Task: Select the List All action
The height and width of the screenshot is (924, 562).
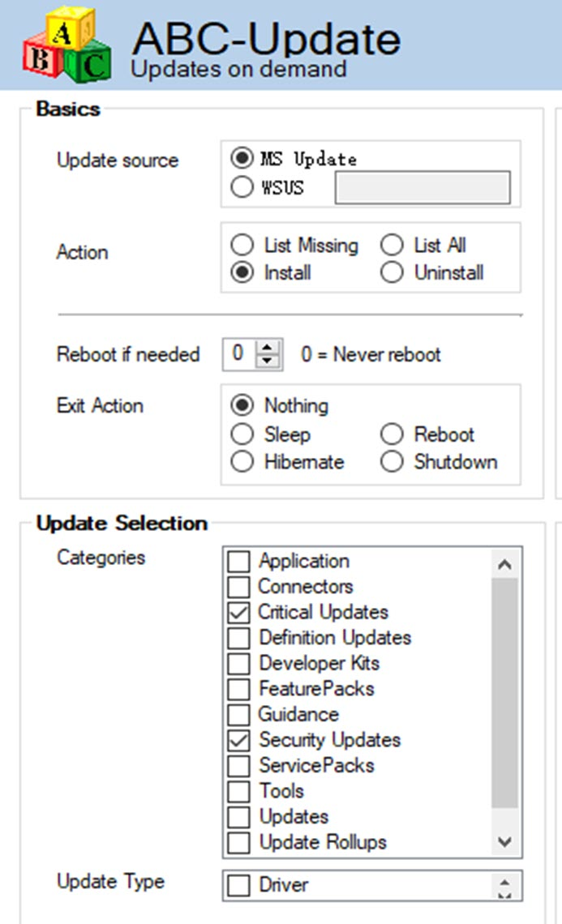Action: [x=392, y=245]
